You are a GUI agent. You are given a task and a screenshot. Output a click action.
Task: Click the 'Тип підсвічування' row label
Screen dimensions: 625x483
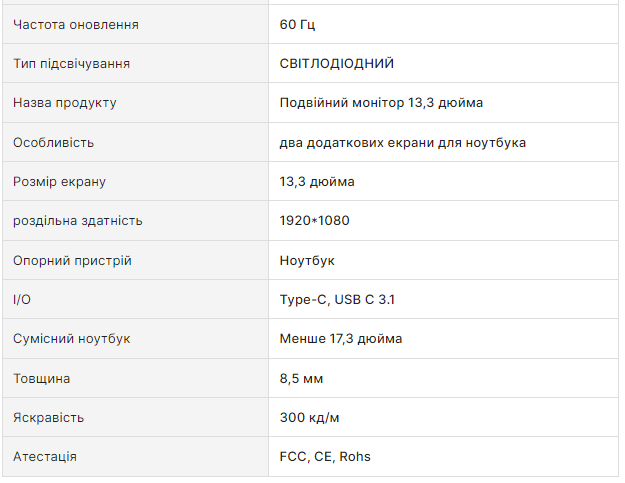point(71,64)
